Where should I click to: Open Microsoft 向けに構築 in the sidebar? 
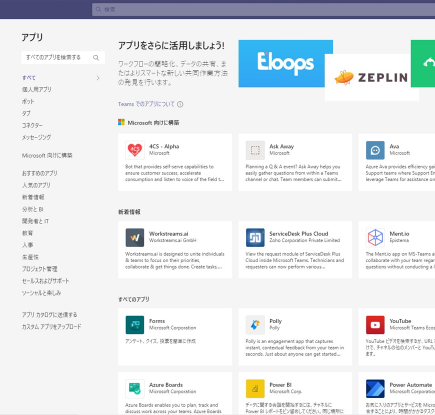pos(47,155)
